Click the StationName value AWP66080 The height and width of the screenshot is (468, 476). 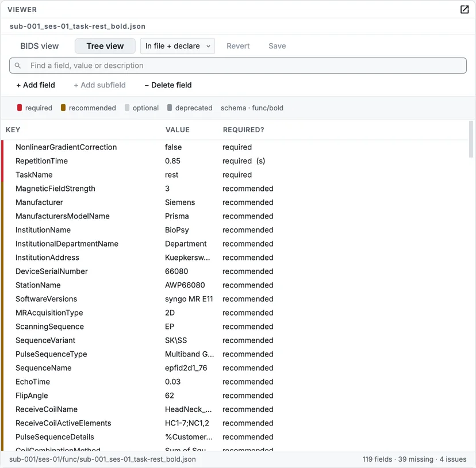click(x=185, y=285)
